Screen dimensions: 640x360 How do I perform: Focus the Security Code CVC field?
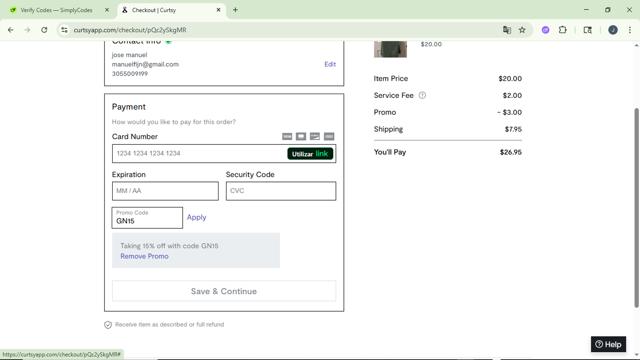click(281, 191)
